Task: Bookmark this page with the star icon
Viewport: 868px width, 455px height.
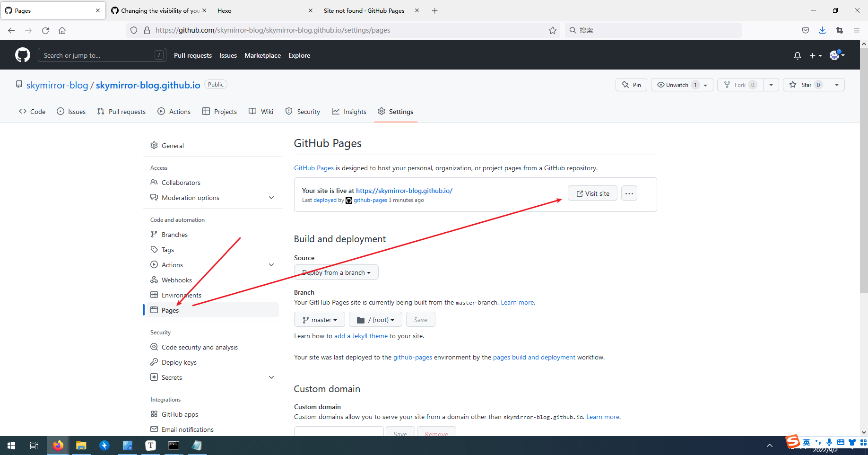Action: pyautogui.click(x=553, y=30)
